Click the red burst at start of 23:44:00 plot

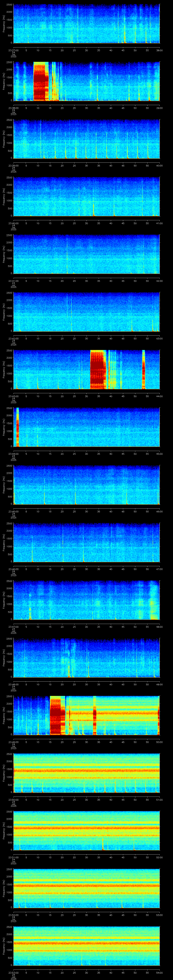coord(18,427)
